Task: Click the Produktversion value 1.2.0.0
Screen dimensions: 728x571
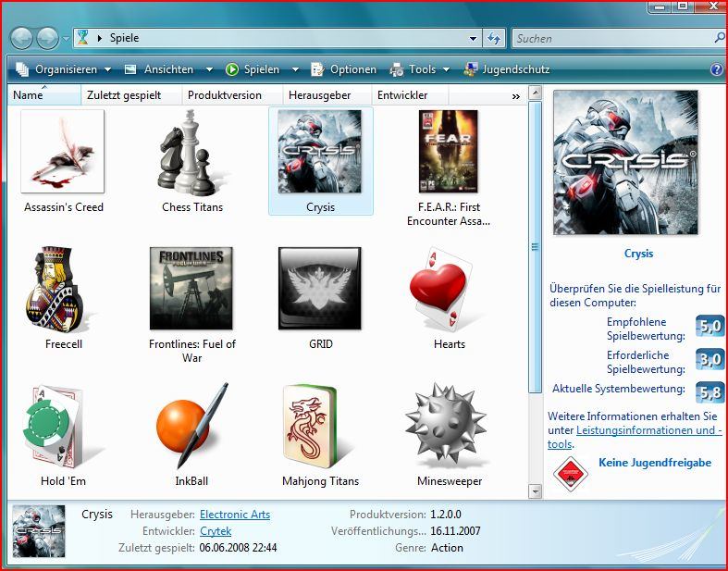Action: point(446,515)
